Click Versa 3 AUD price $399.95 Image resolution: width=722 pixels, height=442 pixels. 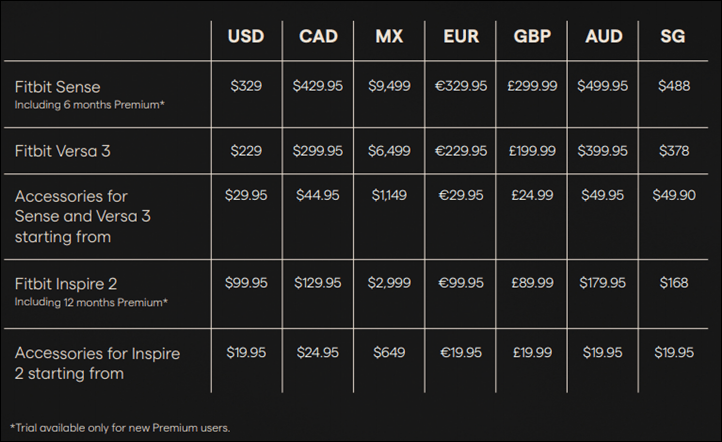(603, 151)
